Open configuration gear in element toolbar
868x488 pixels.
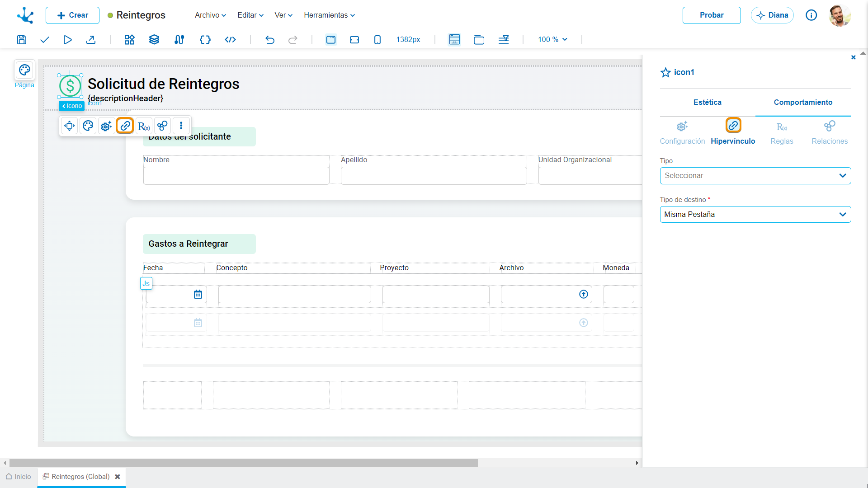tap(106, 126)
